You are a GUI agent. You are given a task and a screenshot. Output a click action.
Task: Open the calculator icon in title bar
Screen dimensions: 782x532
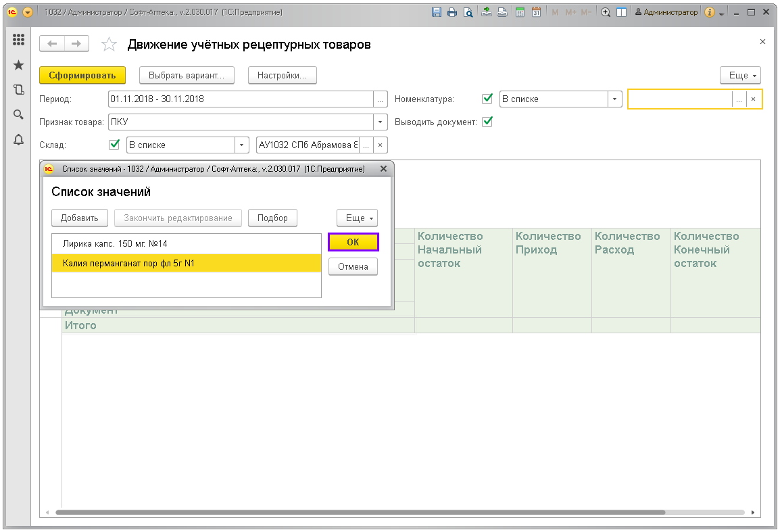tap(520, 12)
